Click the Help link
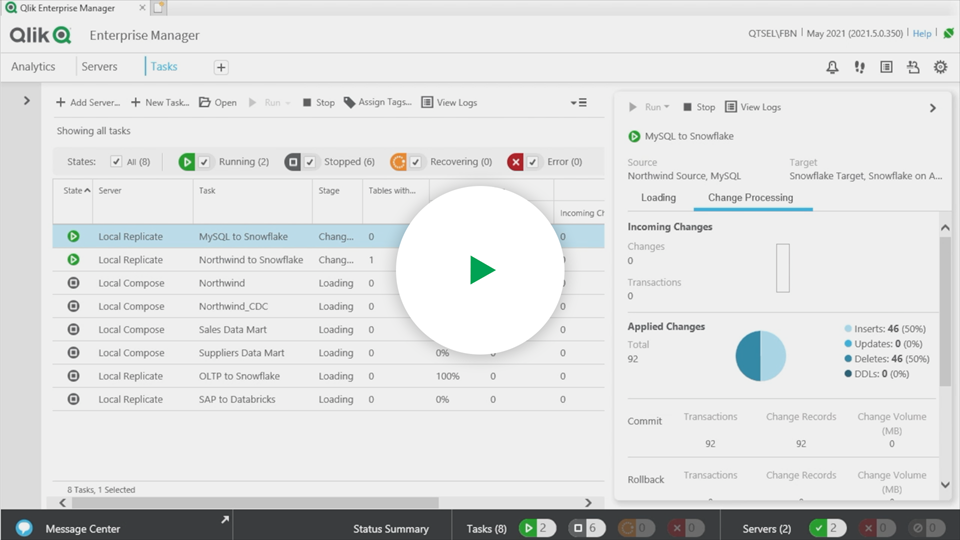The width and height of the screenshot is (960, 540). click(921, 34)
